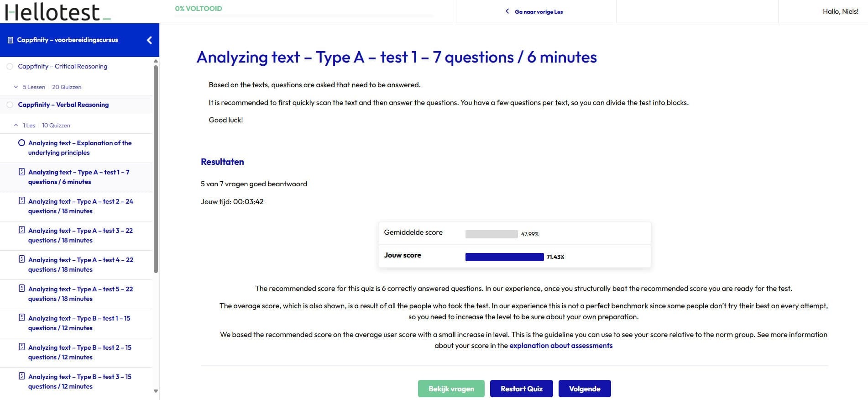Click the back arrow beside Ga naar vorige Les
Screen dimensions: 868x400
click(506, 11)
